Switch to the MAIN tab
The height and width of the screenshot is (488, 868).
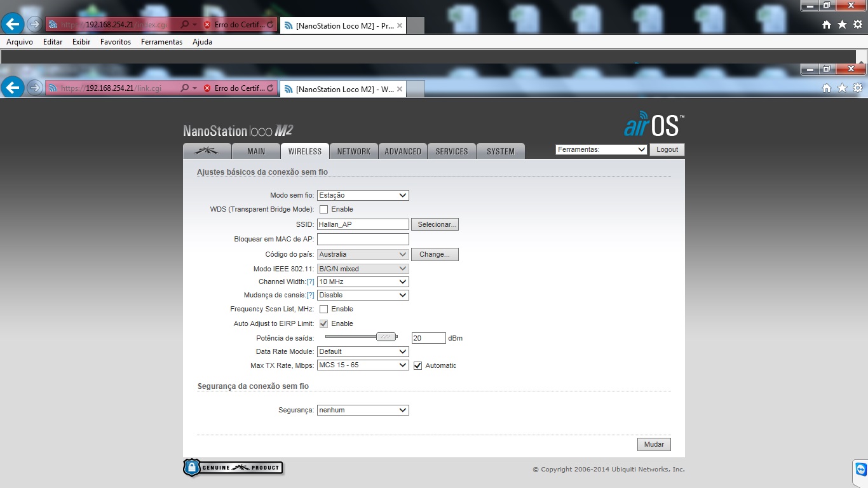click(256, 151)
